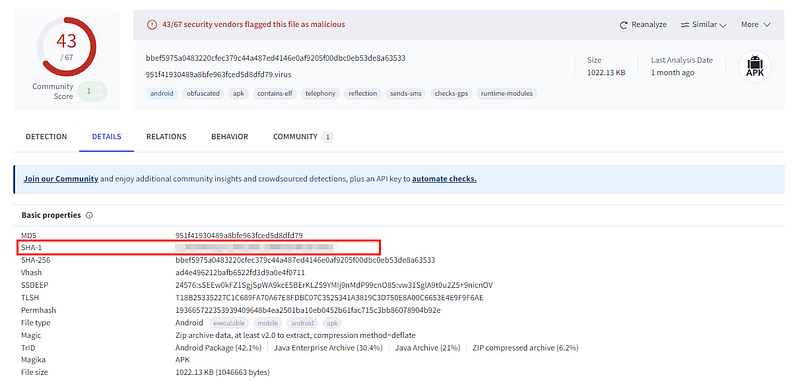800x390 pixels.
Task: Click the MD5 hash value
Action: click(x=239, y=235)
